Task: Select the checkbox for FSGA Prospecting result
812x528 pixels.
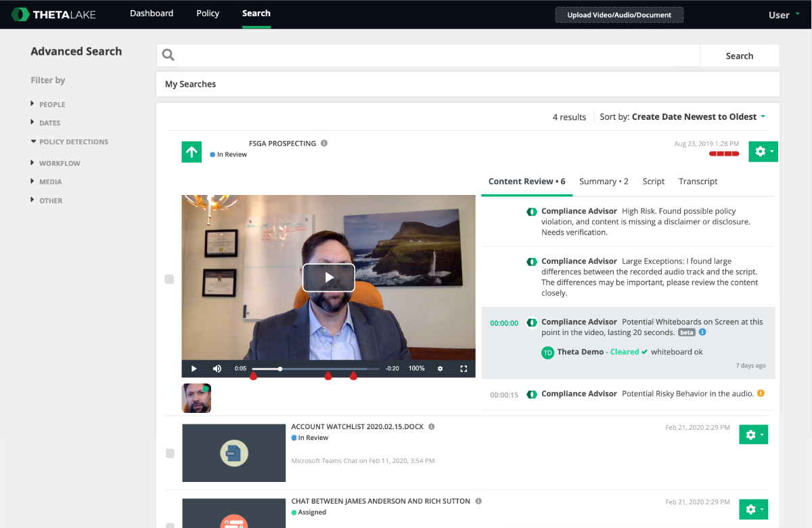Action: click(169, 279)
